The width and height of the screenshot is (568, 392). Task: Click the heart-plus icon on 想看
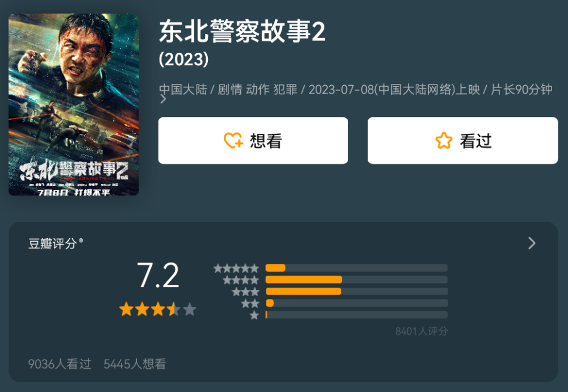233,141
